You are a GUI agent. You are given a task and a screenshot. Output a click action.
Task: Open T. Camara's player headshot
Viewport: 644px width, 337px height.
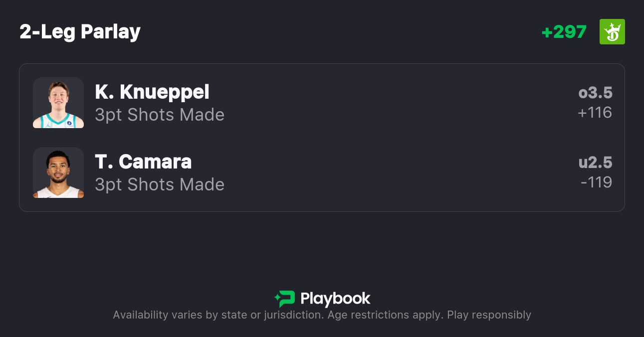point(58,172)
